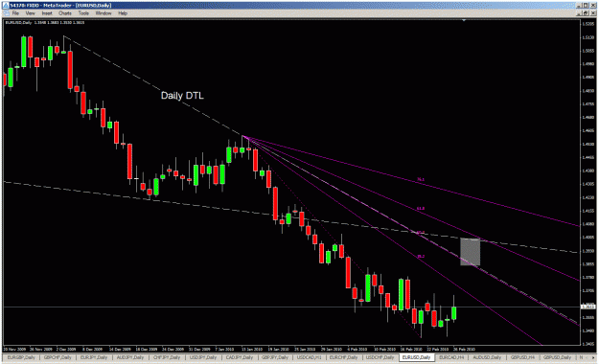This screenshot has height=364, width=599.
Task: Switch to the GBPCHF,Daily chart tab
Action: click(x=58, y=357)
